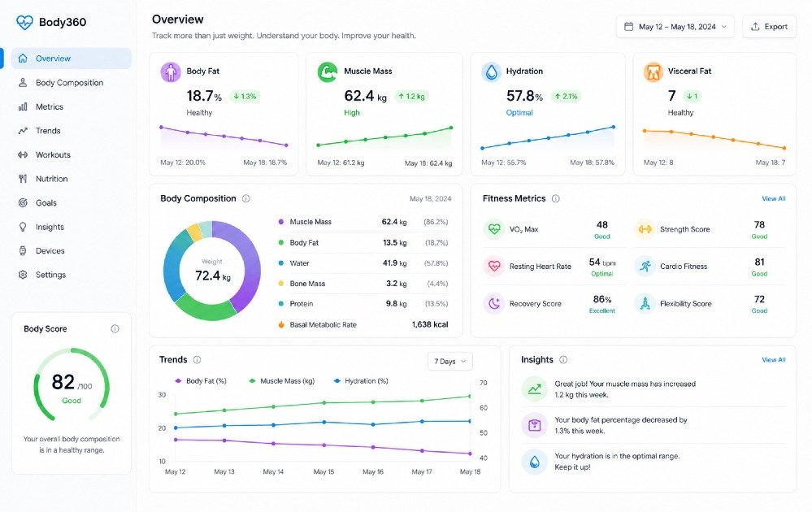Click the Muscle Mass 1.2 kg increase badge
This screenshot has width=812, height=512.
click(x=412, y=96)
